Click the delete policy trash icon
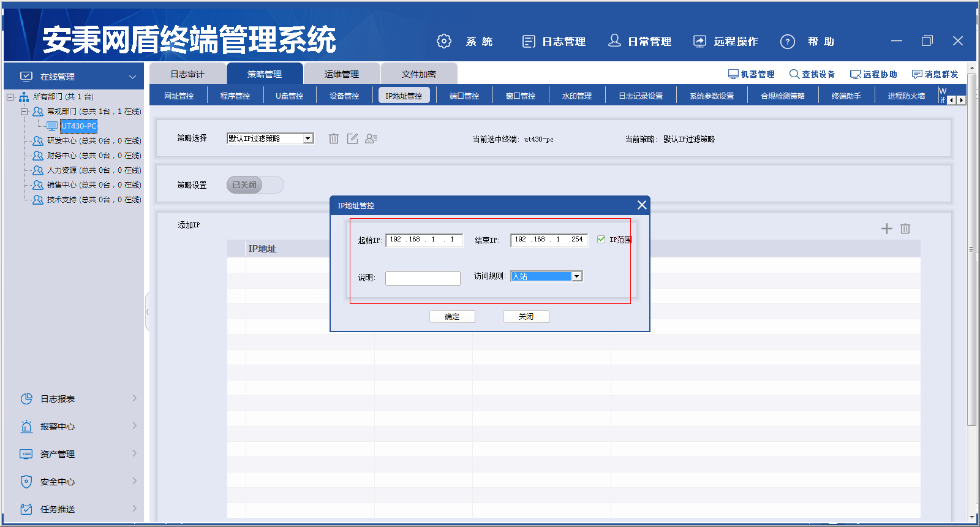Viewport: 980px width, 527px height. [334, 138]
